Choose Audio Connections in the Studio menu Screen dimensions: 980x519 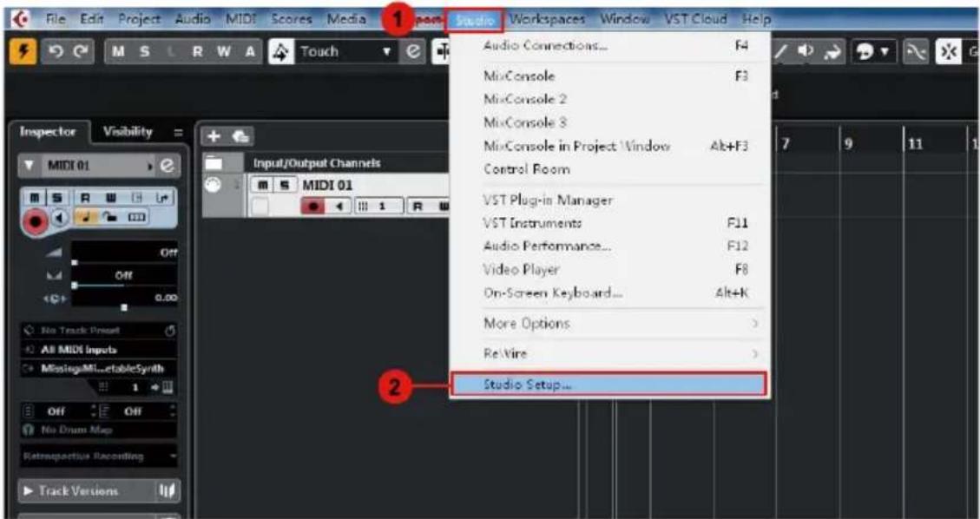(x=609, y=46)
